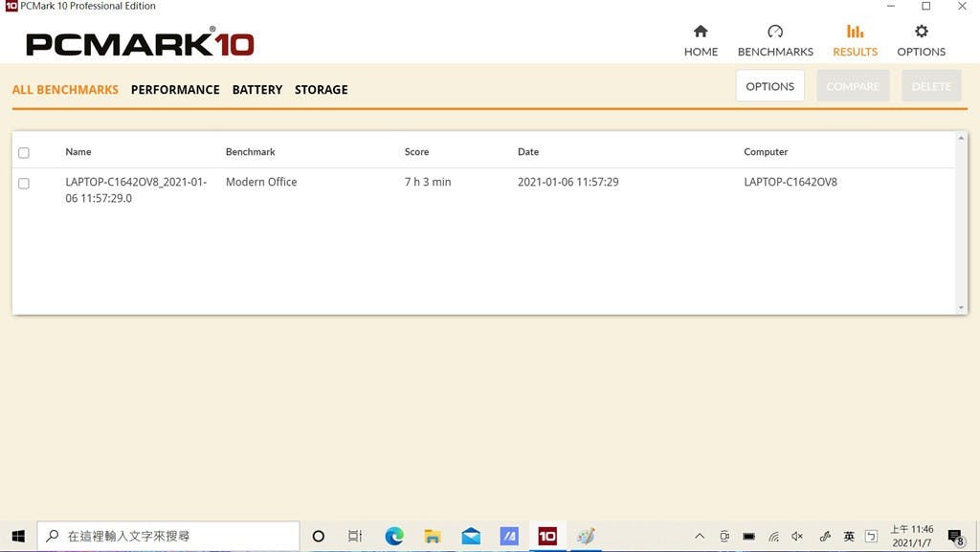
Task: Open the Paint palette app on taskbar
Action: point(586,536)
